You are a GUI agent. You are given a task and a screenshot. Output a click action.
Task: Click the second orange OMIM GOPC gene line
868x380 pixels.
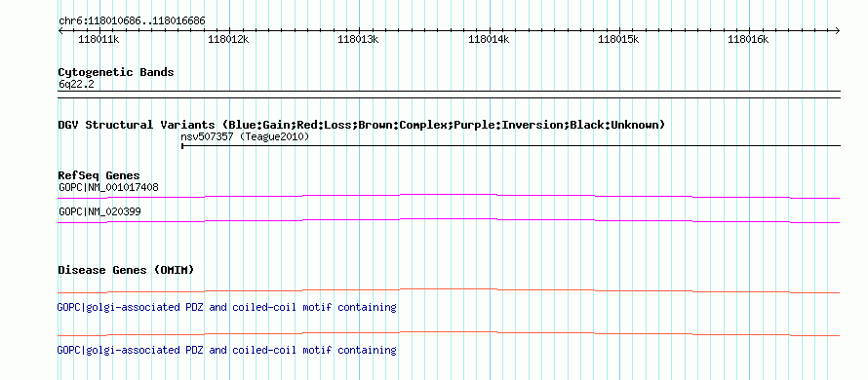tap(449, 333)
